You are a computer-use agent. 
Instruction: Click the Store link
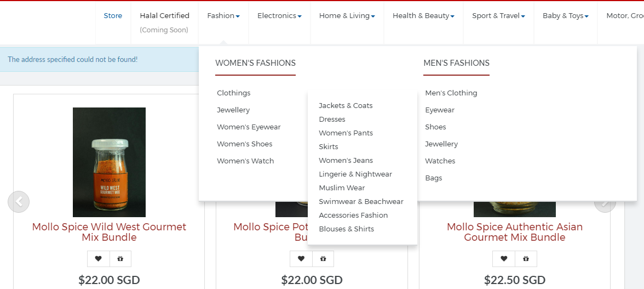pyautogui.click(x=113, y=16)
